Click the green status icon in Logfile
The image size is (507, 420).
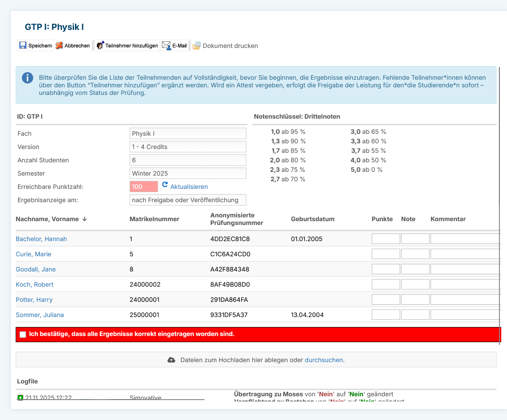click(x=20, y=397)
